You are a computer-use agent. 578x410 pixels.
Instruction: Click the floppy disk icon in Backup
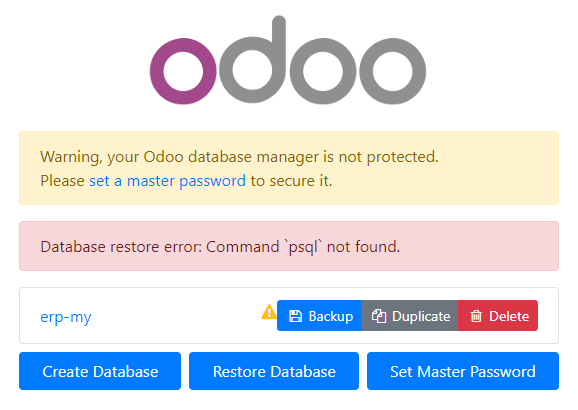tap(295, 316)
